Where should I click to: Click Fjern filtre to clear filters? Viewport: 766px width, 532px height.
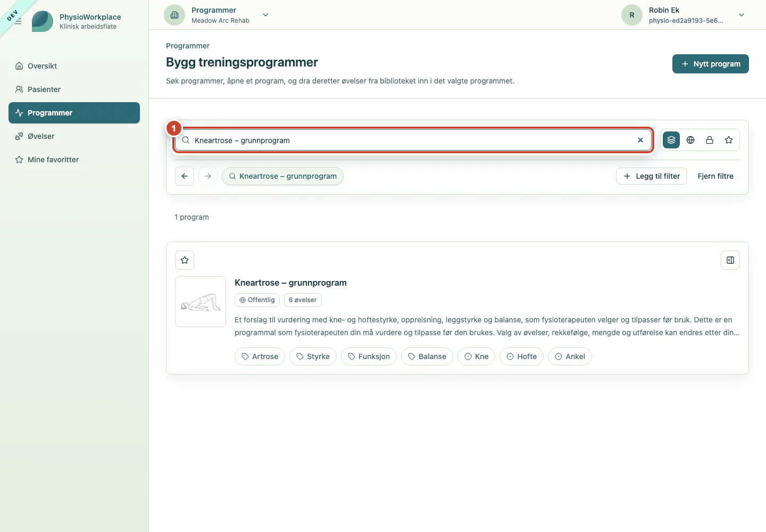tap(715, 176)
